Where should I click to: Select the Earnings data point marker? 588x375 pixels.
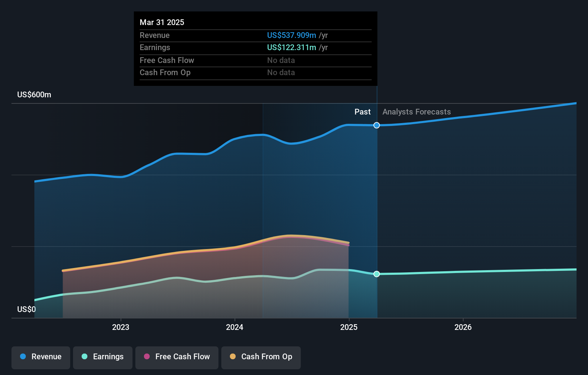(x=377, y=274)
